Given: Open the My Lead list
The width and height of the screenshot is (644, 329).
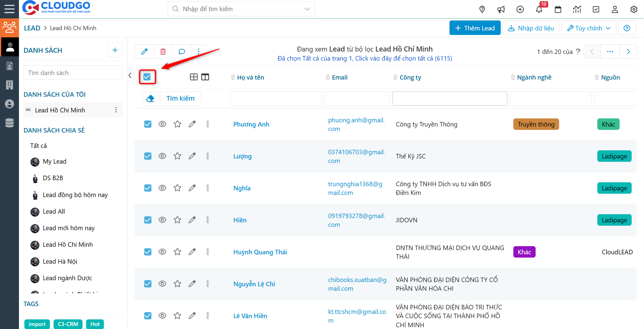Looking at the screenshot, I should pyautogui.click(x=54, y=161).
